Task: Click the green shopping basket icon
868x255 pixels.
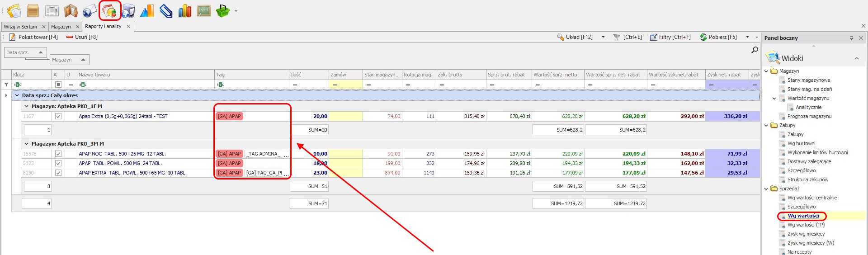Action: tap(222, 11)
